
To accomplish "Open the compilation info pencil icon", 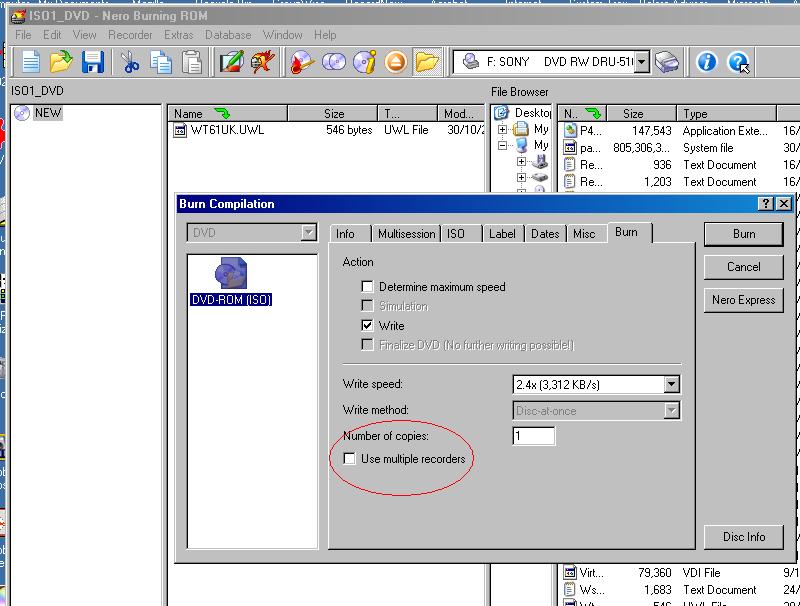I will coord(232,62).
